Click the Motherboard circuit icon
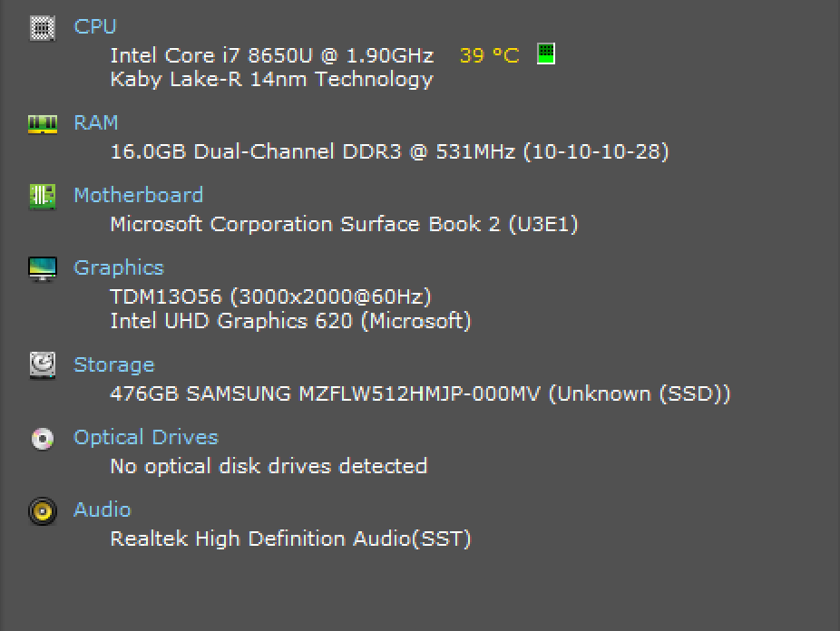The height and width of the screenshot is (631, 840). coord(43,197)
